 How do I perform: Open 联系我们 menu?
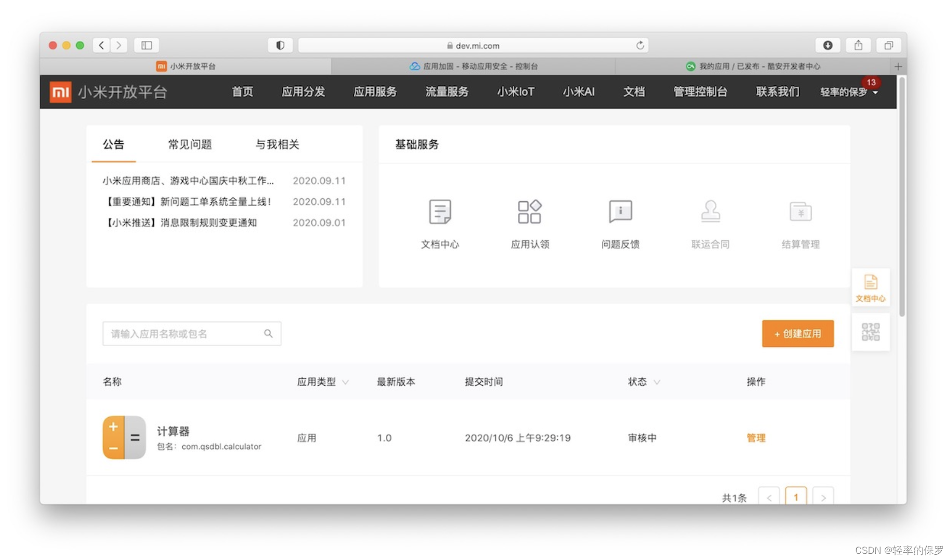(x=777, y=92)
